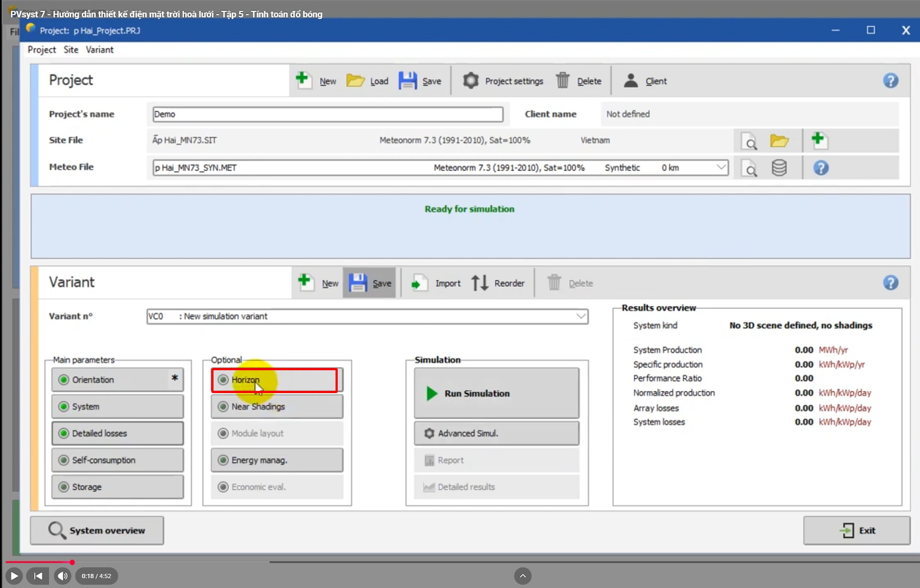920x588 pixels.
Task: Expand the Variant n° dropdown
Action: tap(581, 316)
